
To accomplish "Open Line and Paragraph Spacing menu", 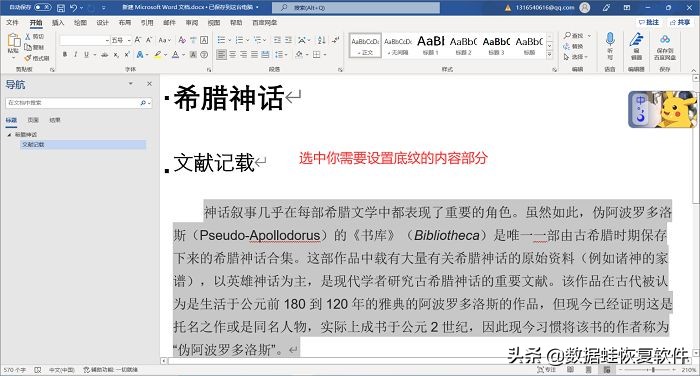I will 279,54.
